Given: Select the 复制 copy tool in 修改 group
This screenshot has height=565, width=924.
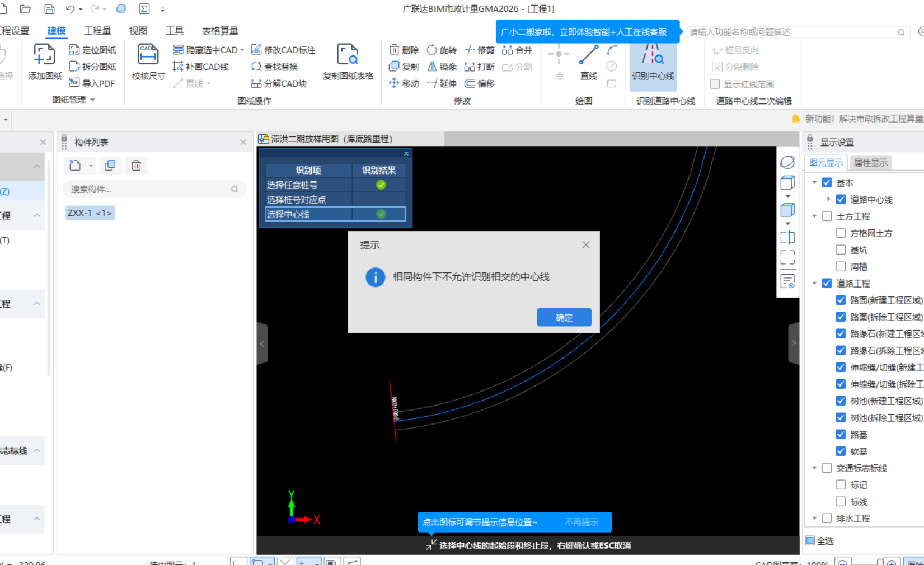Looking at the screenshot, I should click(404, 67).
